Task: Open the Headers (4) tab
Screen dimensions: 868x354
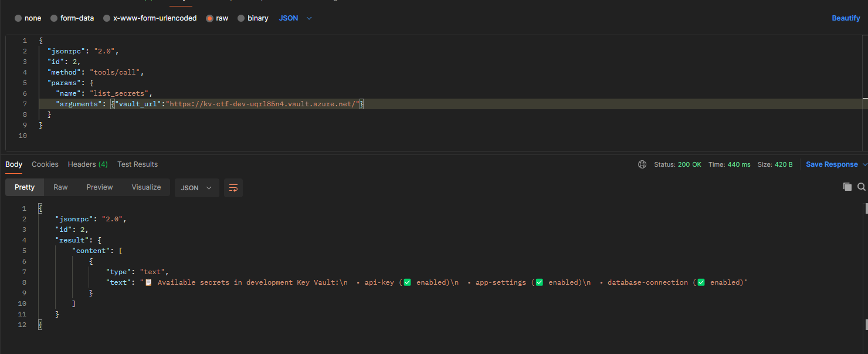Action: point(87,164)
